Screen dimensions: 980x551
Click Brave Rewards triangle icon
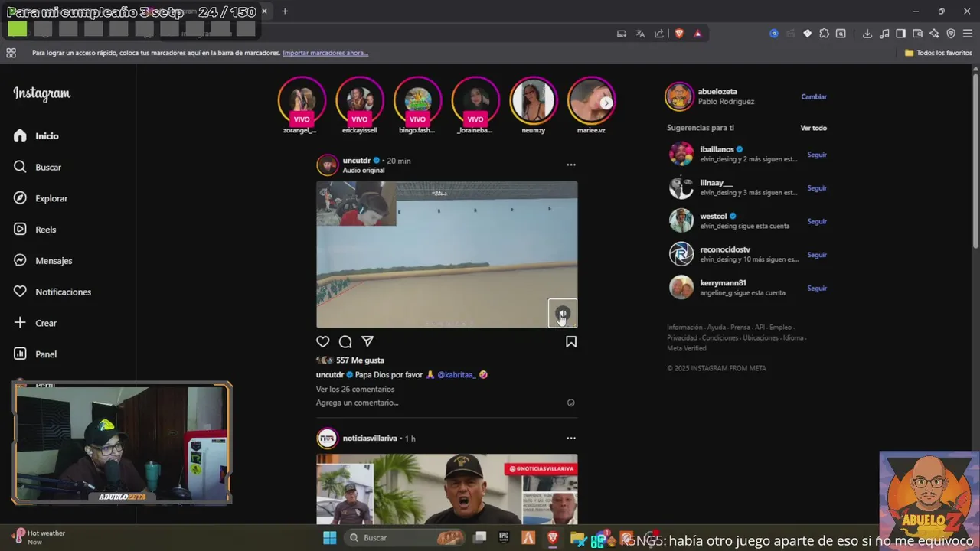pyautogui.click(x=697, y=34)
